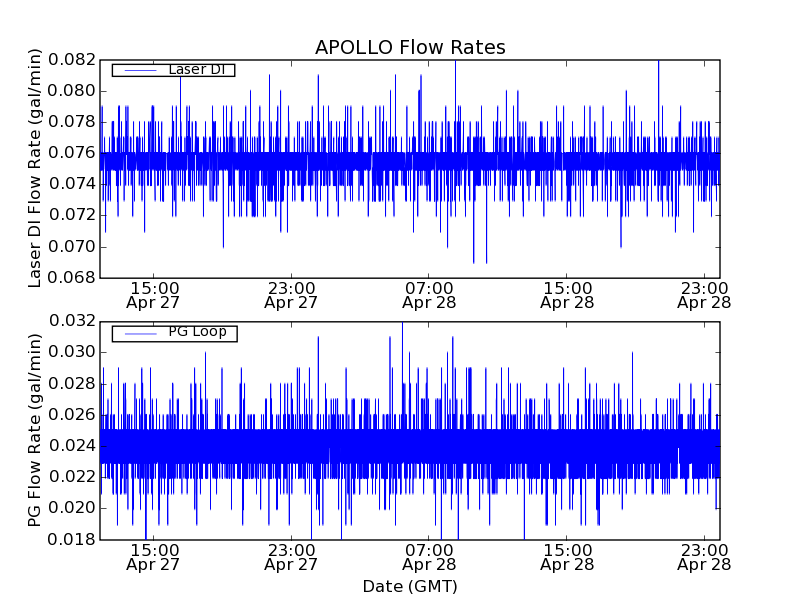800x600 pixels.
Task: Select the 0.026 y-axis tick value
Action: (72, 414)
